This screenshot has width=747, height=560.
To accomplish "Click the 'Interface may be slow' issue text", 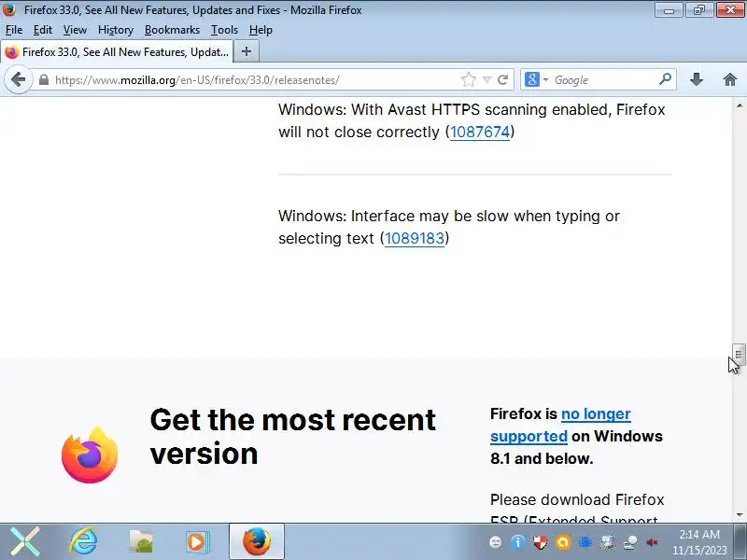I will 449,227.
